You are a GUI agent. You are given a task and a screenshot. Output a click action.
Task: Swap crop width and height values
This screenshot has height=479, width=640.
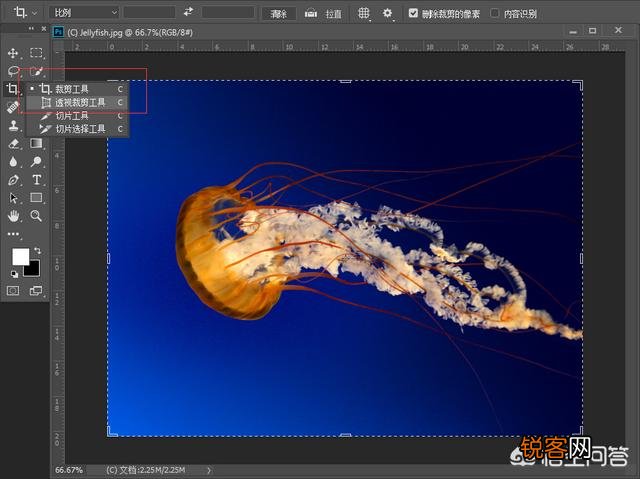188,12
